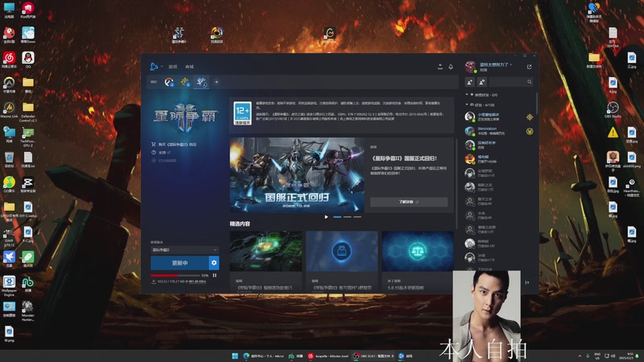644x362 pixels.
Task: Open the 星际争霸II desktop shortcut
Action: coord(179,35)
